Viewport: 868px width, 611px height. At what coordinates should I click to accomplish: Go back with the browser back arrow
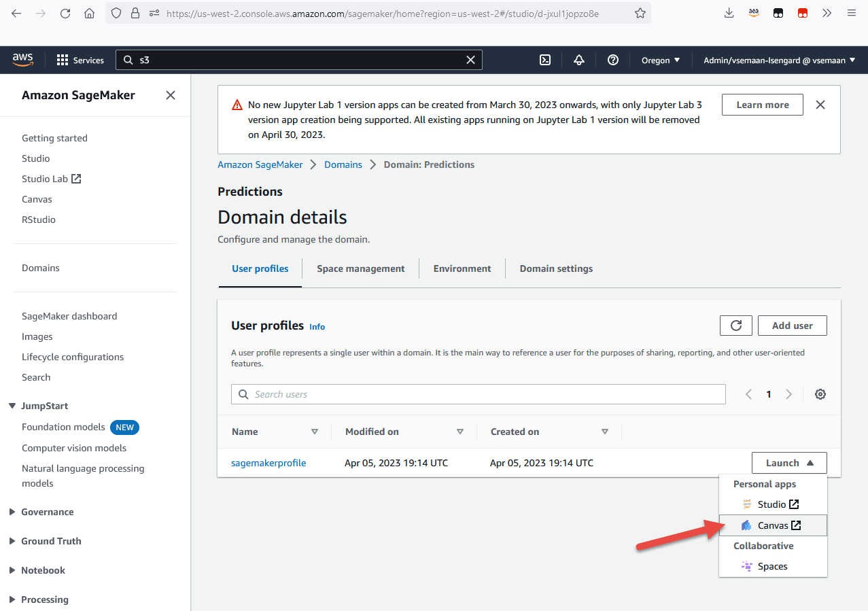pyautogui.click(x=16, y=13)
